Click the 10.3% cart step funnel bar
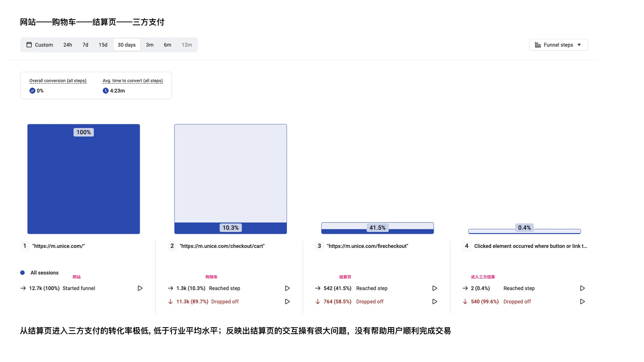 point(230,179)
